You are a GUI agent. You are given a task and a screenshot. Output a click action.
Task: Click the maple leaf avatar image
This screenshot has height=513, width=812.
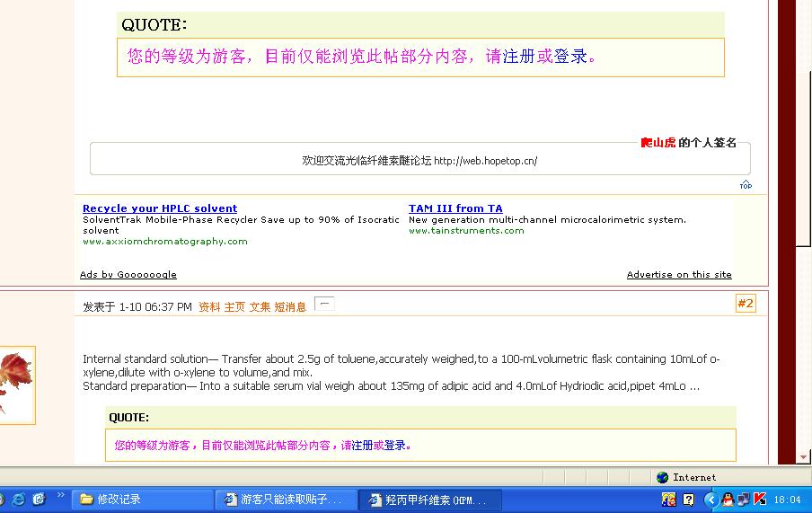[x=17, y=385]
